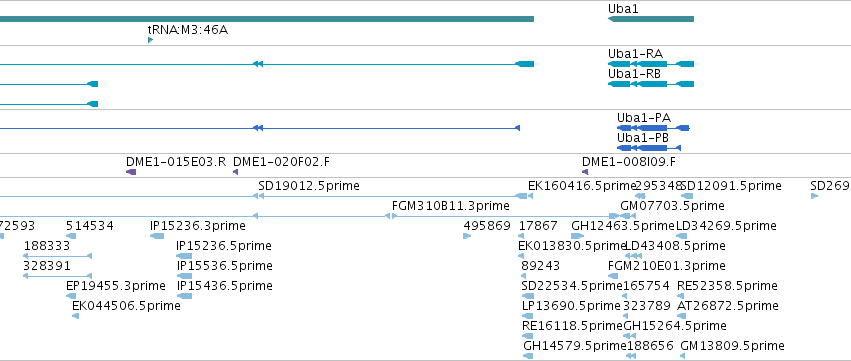Click the Uba1-PB protein feature
The width and height of the screenshot is (851, 361).
(x=649, y=148)
